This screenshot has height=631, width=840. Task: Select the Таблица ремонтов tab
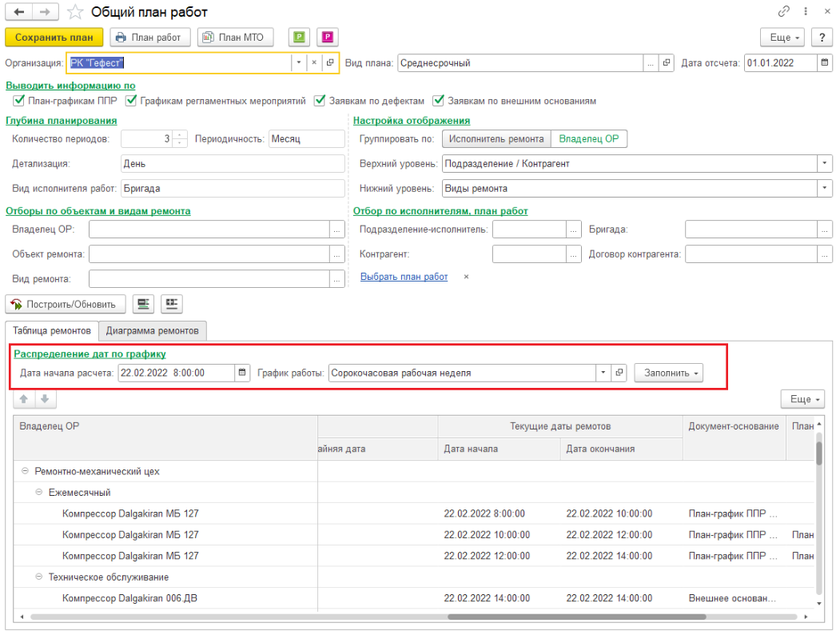pos(52,331)
